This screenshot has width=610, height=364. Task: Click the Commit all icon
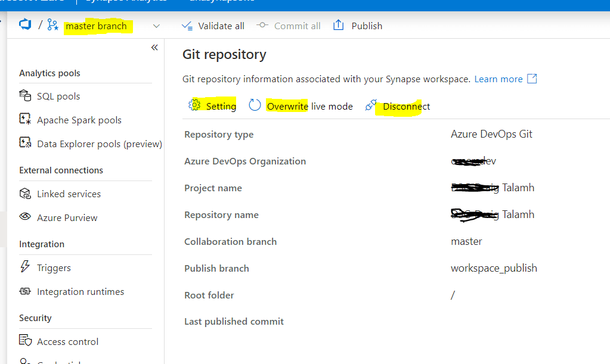(262, 25)
